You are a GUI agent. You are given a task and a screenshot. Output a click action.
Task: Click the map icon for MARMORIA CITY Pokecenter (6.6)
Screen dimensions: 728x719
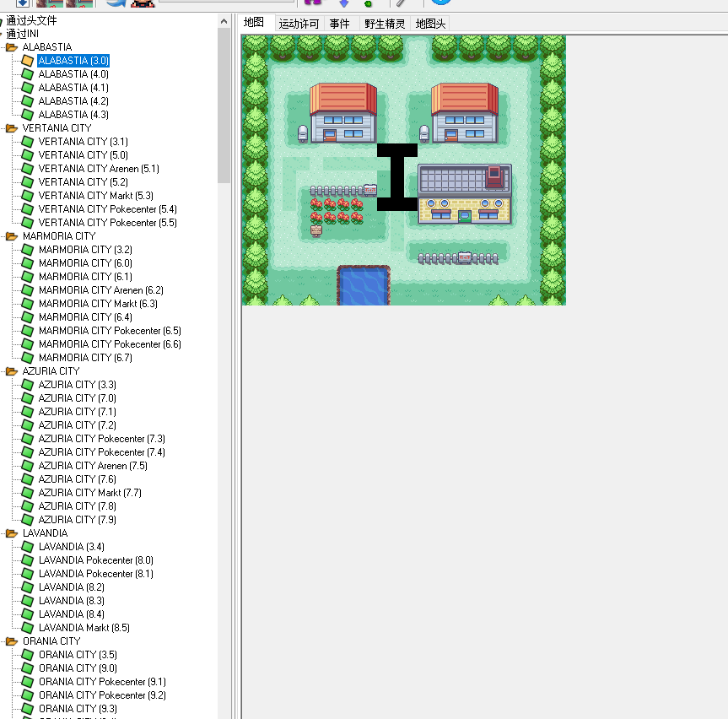[x=27, y=344]
